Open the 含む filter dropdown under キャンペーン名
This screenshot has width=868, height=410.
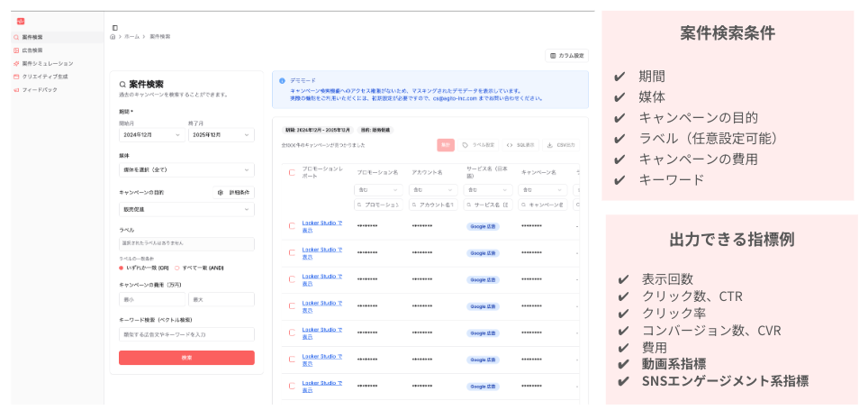542,189
